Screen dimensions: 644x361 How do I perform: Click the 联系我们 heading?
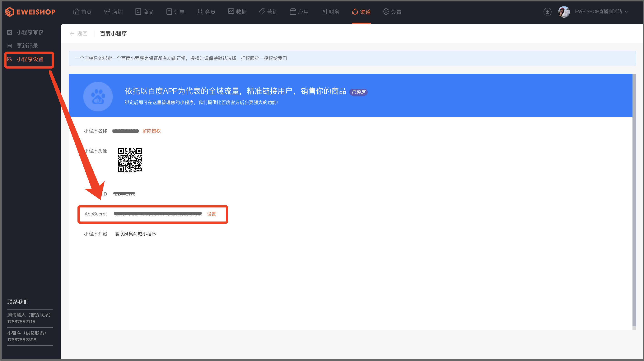tap(18, 302)
